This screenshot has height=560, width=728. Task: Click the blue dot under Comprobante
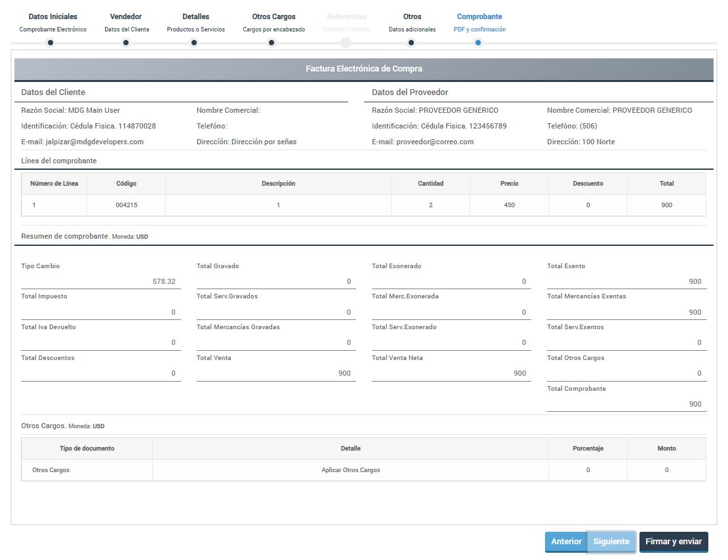pos(478,43)
